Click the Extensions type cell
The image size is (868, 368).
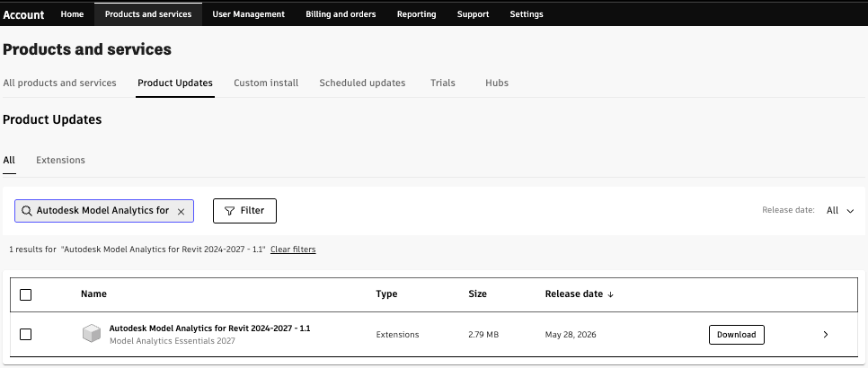(x=397, y=334)
